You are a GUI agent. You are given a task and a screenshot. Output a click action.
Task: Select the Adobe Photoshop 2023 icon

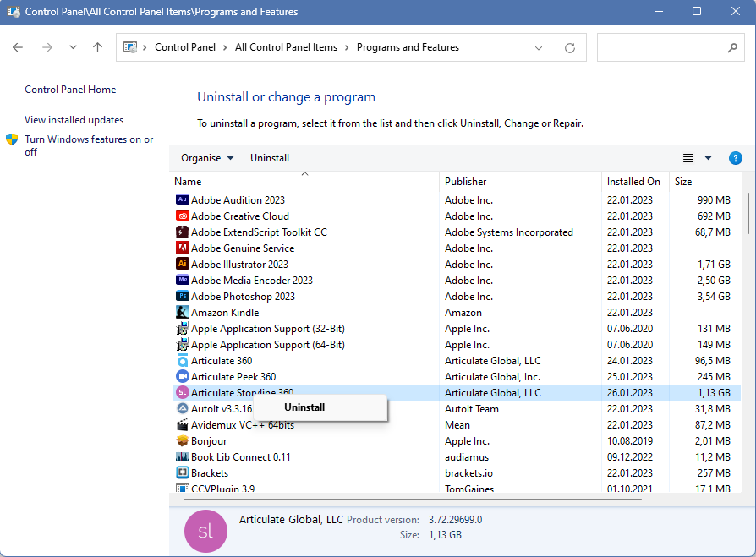tap(182, 297)
